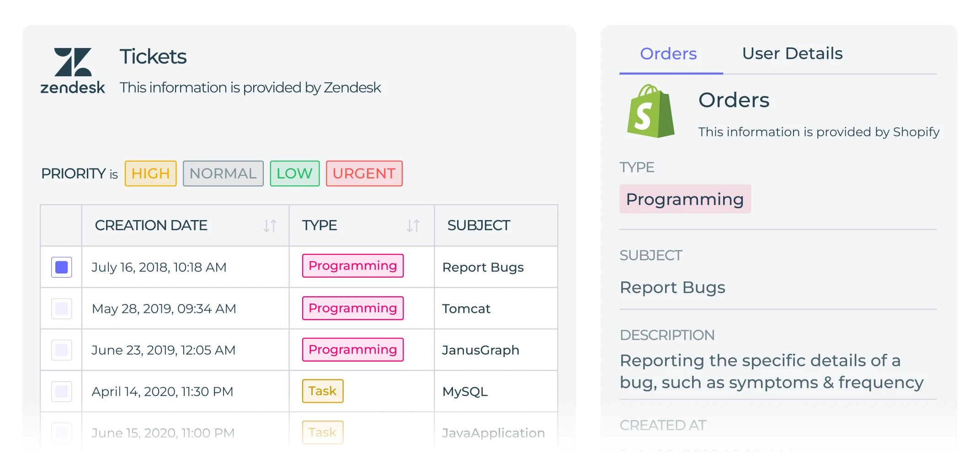The width and height of the screenshot is (980, 463).
Task: Click the PRIORITY is filter label
Action: pos(80,174)
